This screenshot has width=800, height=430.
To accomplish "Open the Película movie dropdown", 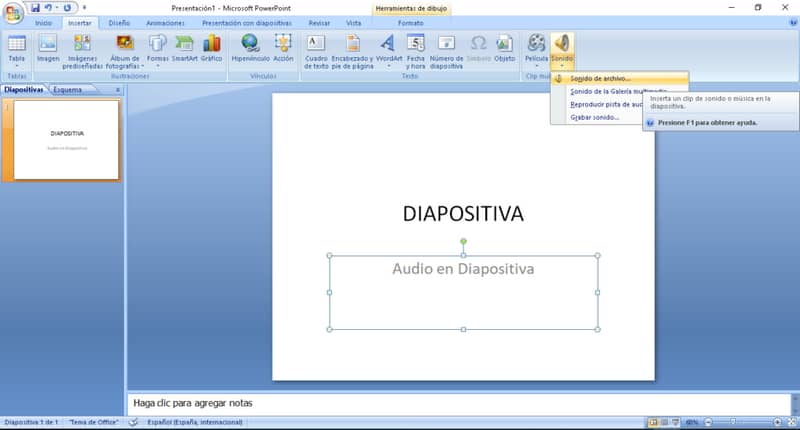I will click(x=536, y=50).
